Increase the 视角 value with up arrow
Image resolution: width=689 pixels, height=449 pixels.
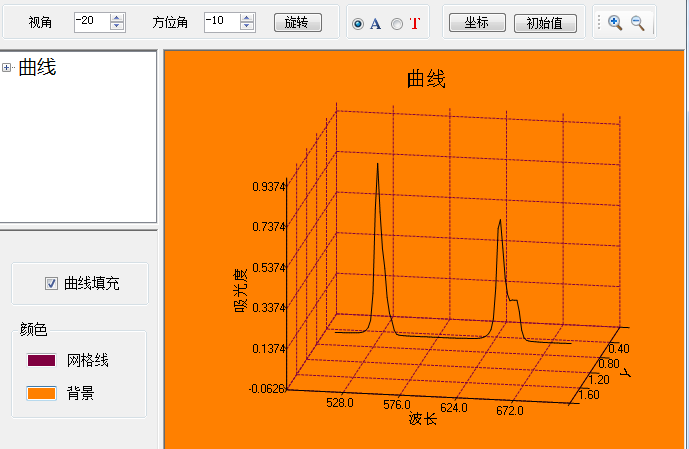point(118,17)
